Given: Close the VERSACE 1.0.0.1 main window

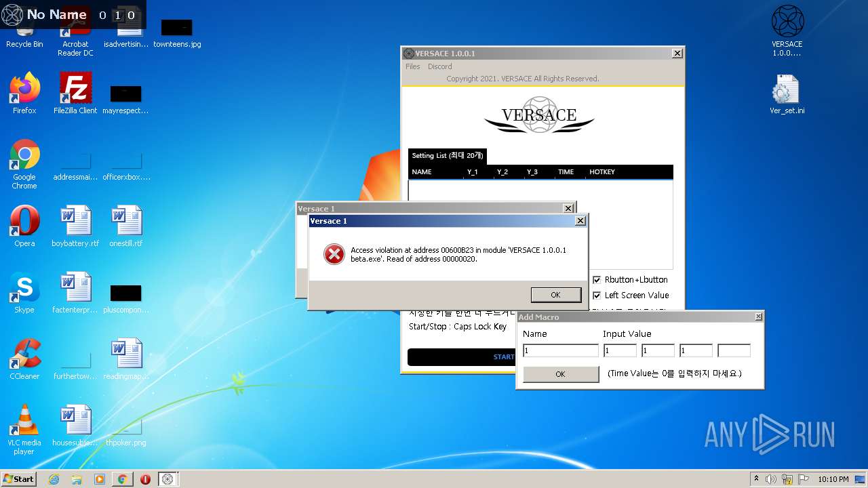Looking at the screenshot, I should [677, 54].
